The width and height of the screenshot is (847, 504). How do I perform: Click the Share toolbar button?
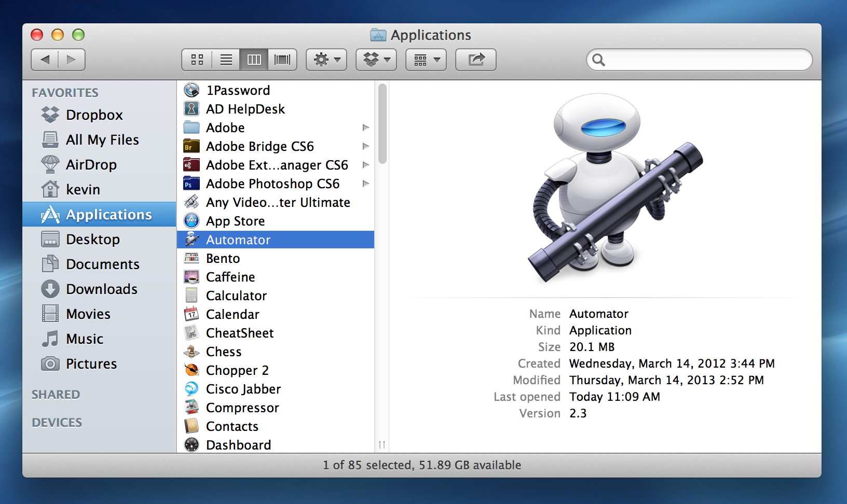(x=476, y=60)
